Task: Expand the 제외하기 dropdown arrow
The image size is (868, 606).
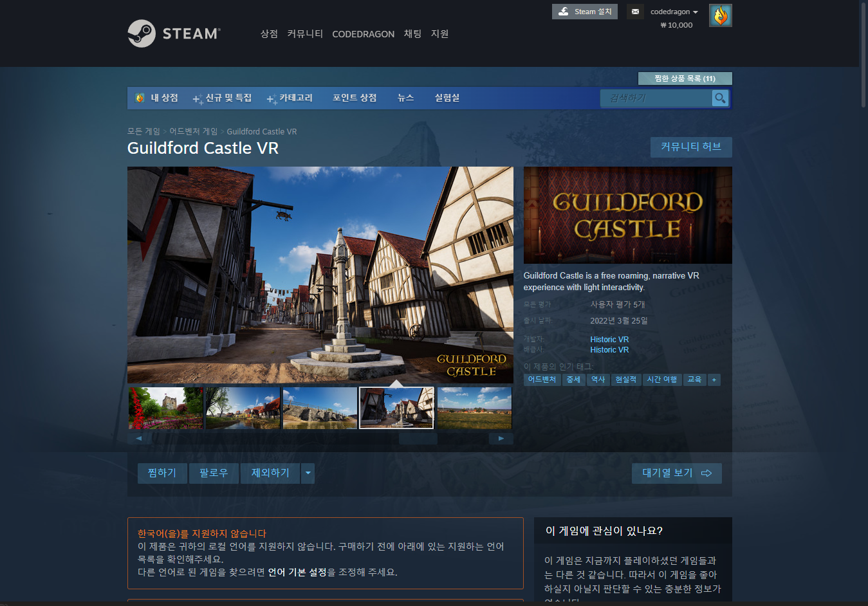Action: (x=308, y=473)
